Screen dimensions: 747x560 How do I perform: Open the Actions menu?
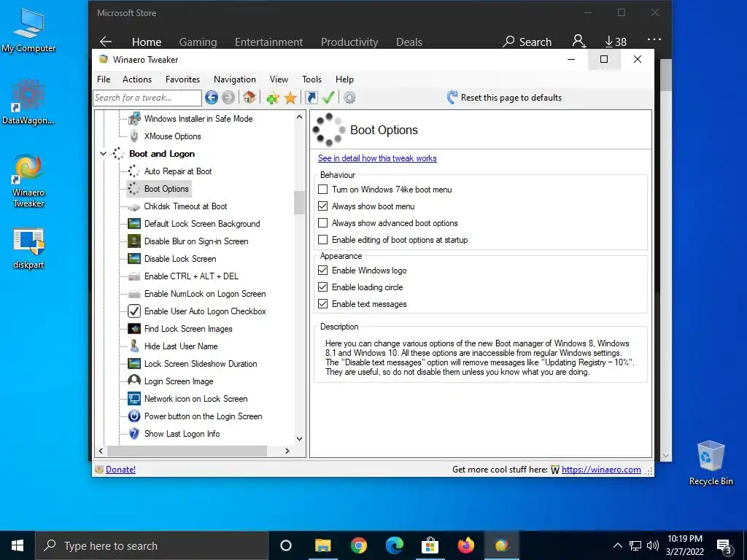click(137, 79)
